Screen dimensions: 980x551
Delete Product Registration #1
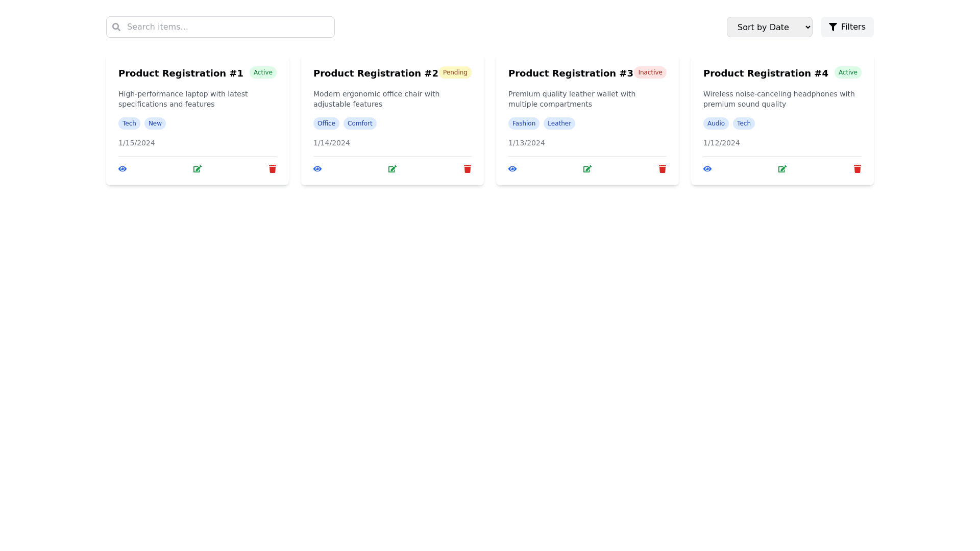[273, 169]
